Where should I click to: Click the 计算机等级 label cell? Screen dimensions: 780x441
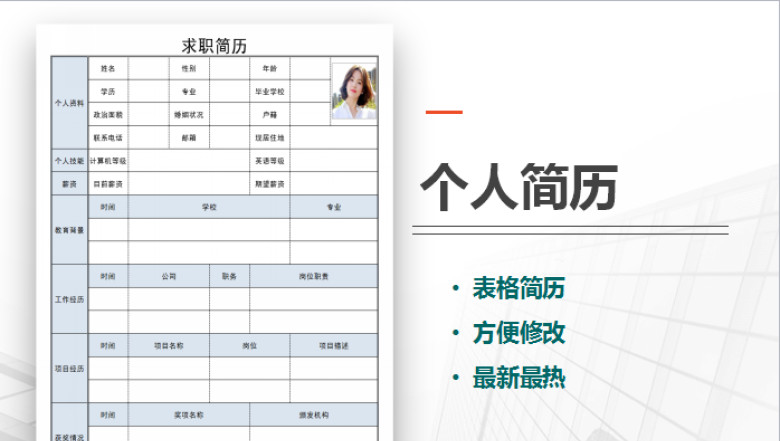pyautogui.click(x=108, y=161)
